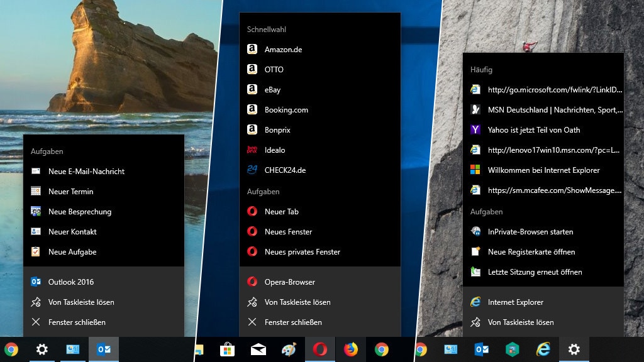Select Letzte Sitzung erneut öffnen
The image size is (644, 362).
tap(535, 272)
